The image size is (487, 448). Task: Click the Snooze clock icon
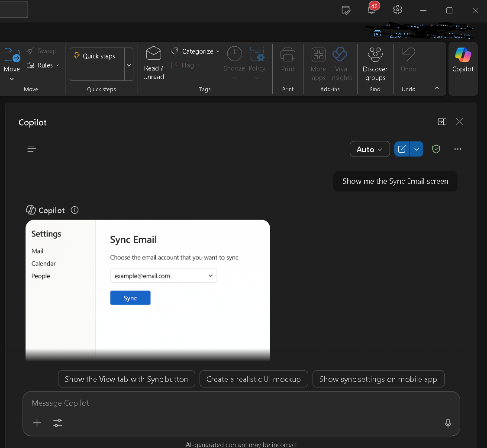pos(234,54)
